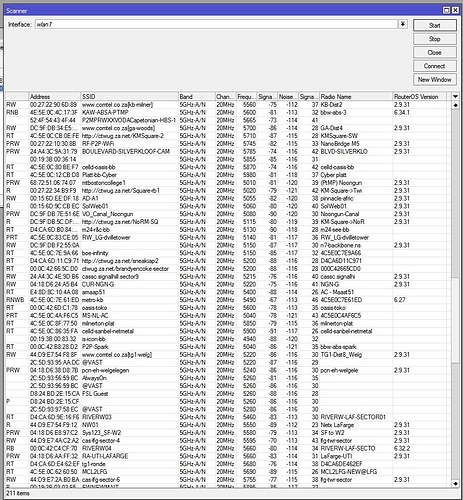
Task: Select the P2MPRWXXVODACapetonian-HBS-1 row
Action: pos(228,120)
